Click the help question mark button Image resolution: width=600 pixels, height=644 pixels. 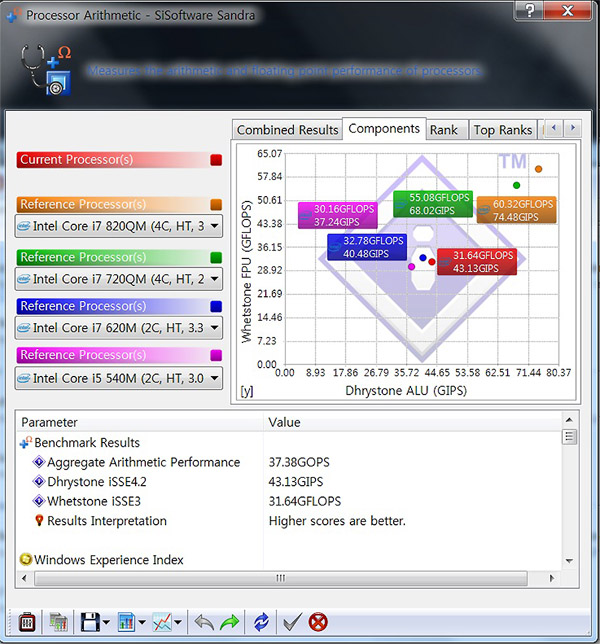pyautogui.click(x=529, y=10)
